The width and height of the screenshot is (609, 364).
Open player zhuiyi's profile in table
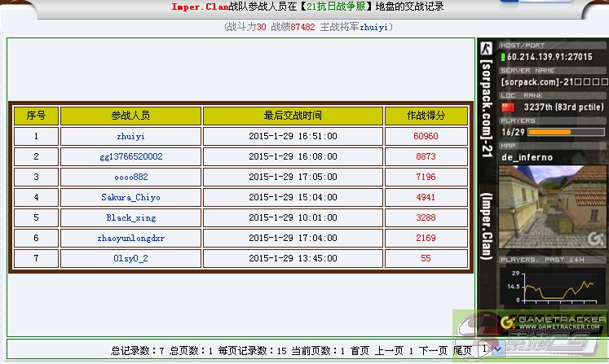(130, 137)
